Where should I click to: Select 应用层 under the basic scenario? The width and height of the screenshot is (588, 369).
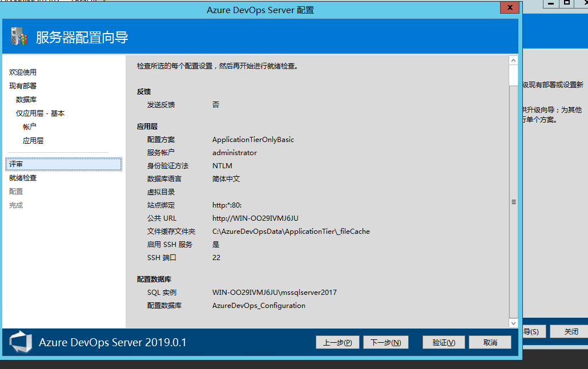[33, 140]
